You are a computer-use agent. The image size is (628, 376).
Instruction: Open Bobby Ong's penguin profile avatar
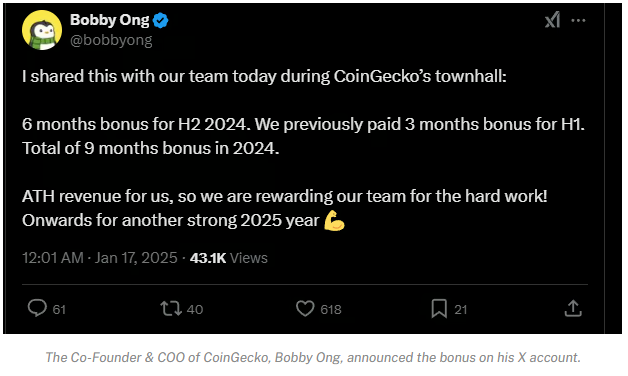[42, 30]
